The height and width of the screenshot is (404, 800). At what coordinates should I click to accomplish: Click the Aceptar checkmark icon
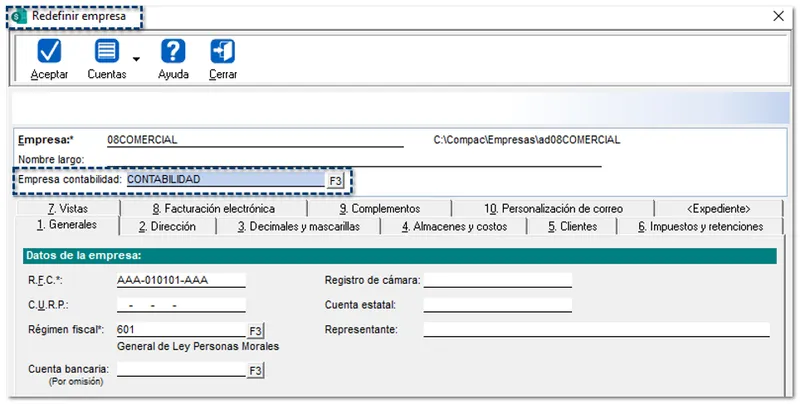[49, 51]
